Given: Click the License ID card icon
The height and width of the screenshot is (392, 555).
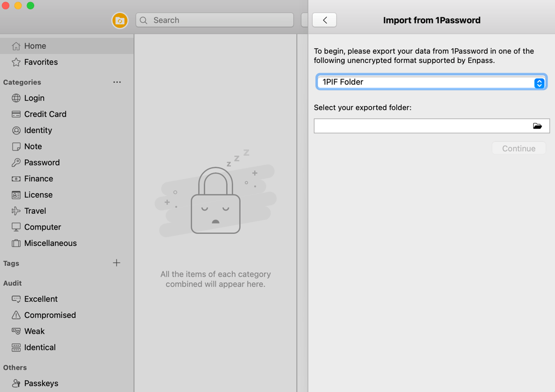Looking at the screenshot, I should [16, 195].
